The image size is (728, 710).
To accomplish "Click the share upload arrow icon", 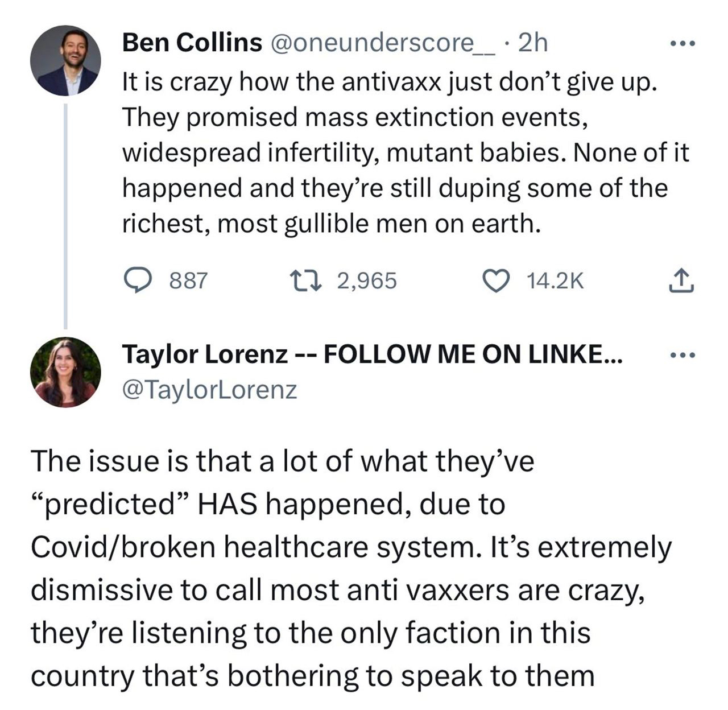I will coord(681,281).
